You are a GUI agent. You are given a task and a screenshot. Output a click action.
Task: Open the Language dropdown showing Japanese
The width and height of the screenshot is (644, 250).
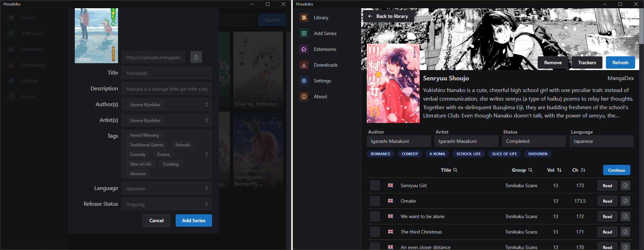(x=166, y=188)
